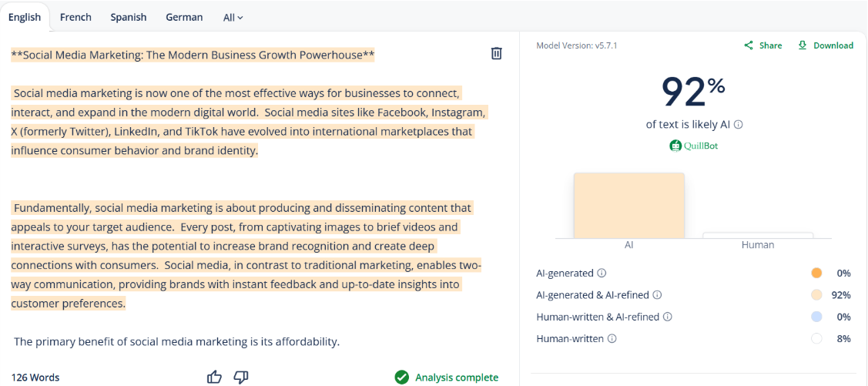Click info icon beside Human-written label
The width and height of the screenshot is (868, 386).
(x=612, y=338)
